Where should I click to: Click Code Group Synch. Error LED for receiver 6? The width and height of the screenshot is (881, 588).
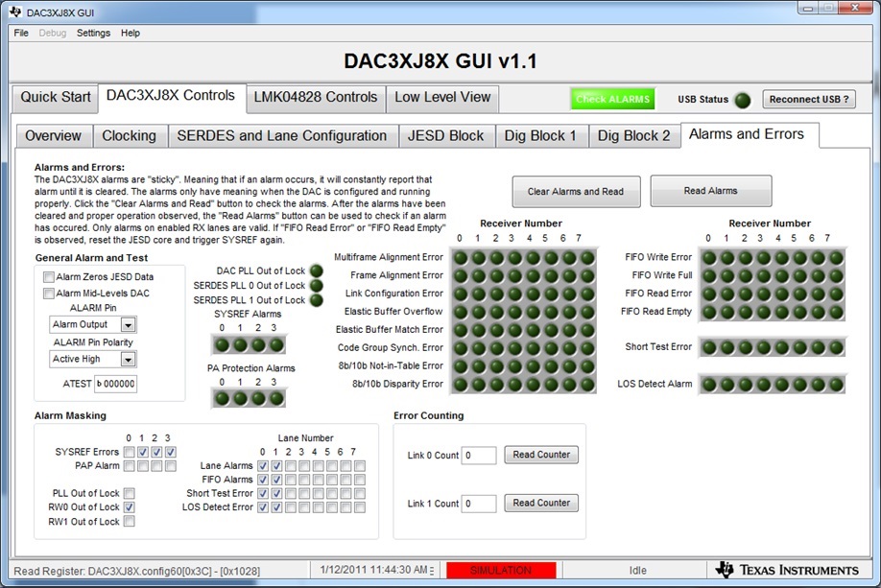coord(570,348)
